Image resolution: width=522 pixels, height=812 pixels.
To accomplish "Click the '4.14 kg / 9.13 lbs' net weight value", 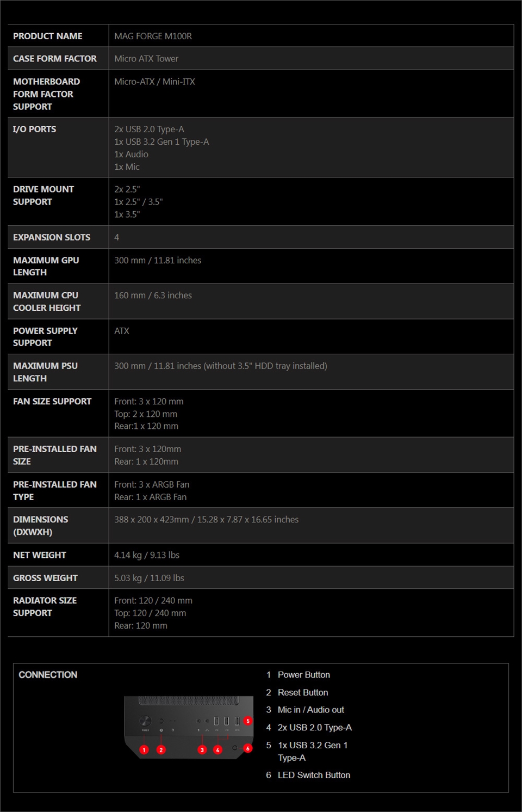I will pos(147,555).
